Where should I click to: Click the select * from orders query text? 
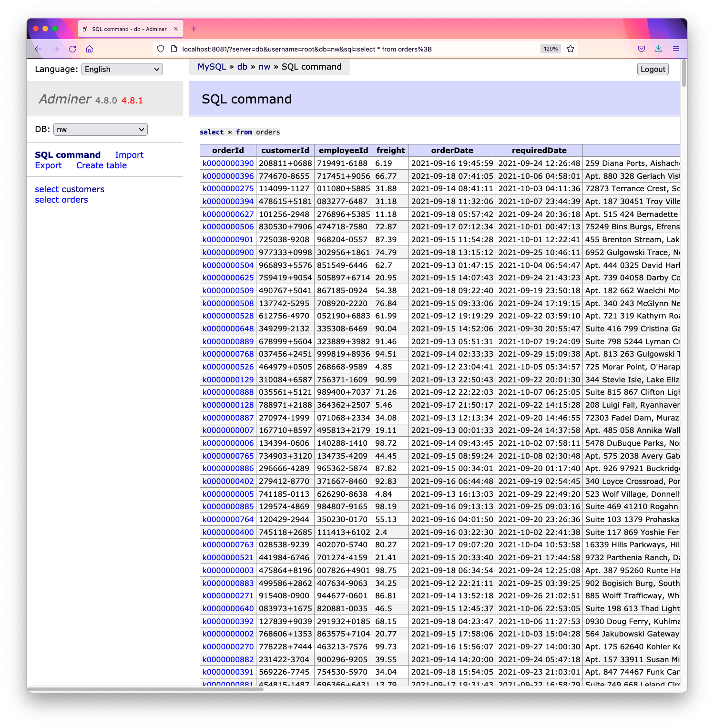click(240, 132)
